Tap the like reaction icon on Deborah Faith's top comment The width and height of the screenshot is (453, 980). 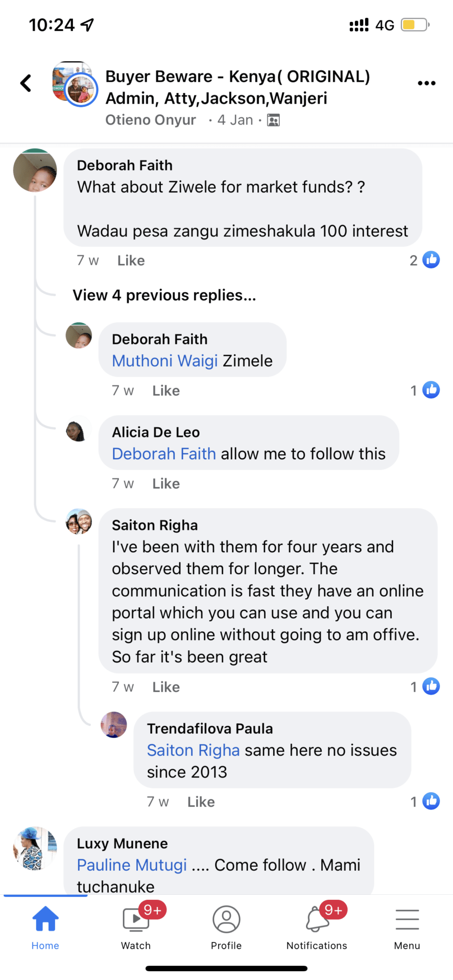click(x=431, y=260)
